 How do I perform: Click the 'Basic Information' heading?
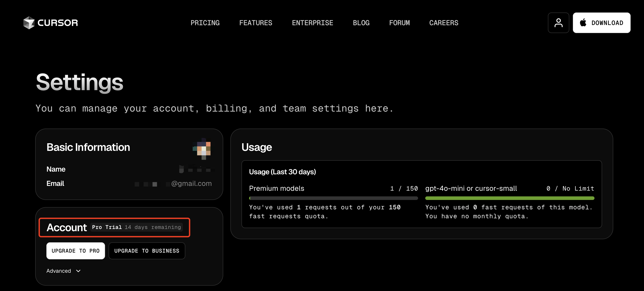(88, 147)
